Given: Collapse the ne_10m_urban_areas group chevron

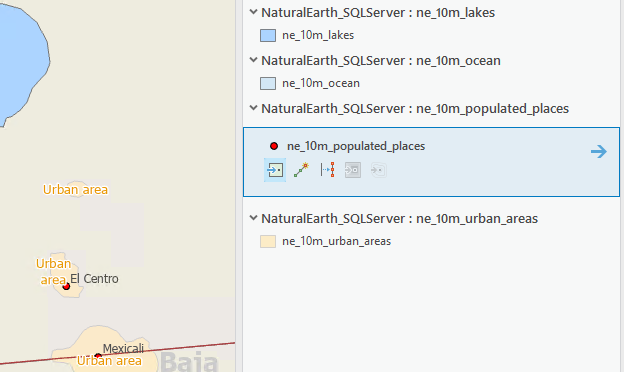Looking at the screenshot, I should 253,218.
